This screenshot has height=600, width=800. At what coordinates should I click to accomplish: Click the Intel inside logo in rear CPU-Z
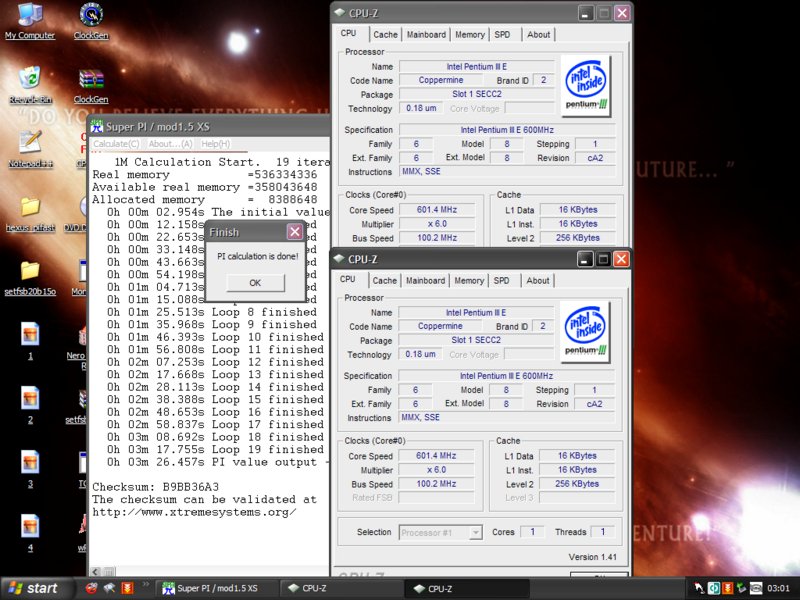point(586,86)
